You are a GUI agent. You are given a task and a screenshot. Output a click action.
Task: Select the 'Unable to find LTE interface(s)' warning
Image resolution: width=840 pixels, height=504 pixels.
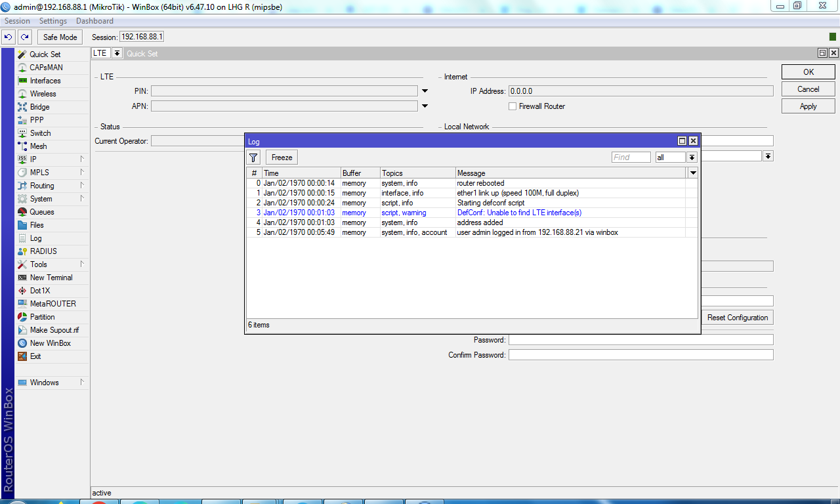(472, 213)
